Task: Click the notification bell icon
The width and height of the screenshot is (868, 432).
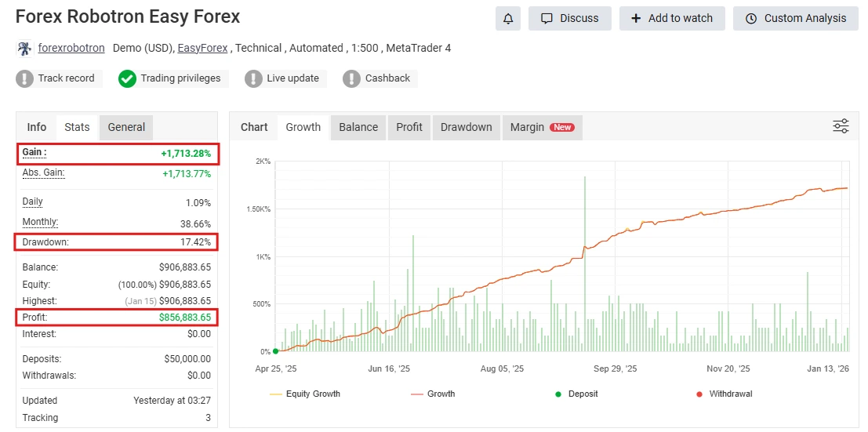Action: click(x=508, y=18)
